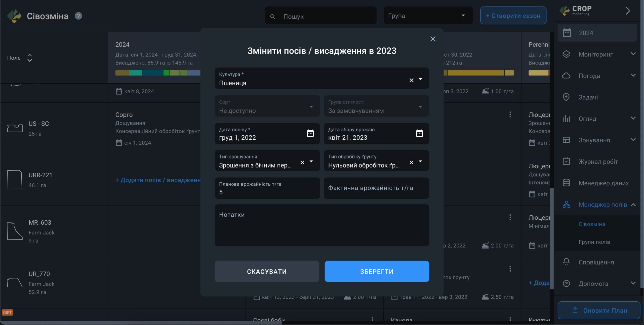This screenshot has width=644, height=325.
Task: Collapse the right sidebar with arrow icon
Action: (628, 11)
